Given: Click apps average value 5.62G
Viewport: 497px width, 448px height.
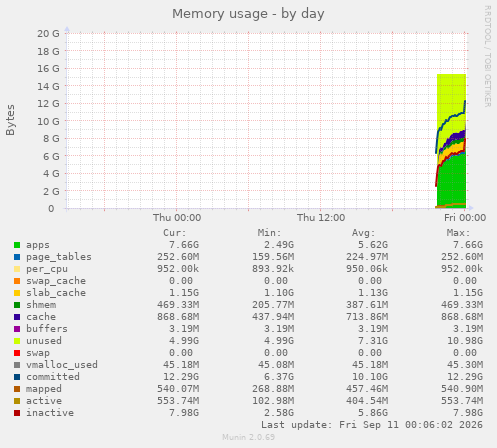Looking at the screenshot, I should [373, 245].
